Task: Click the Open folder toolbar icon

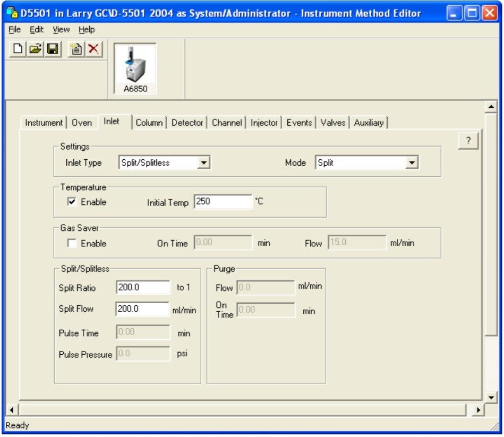Action: pyautogui.click(x=35, y=49)
